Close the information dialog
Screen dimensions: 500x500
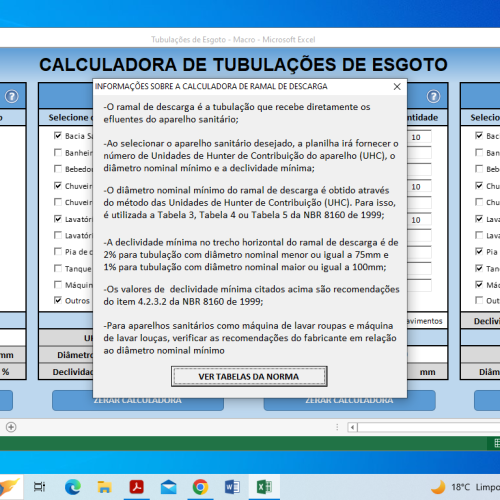point(397,87)
